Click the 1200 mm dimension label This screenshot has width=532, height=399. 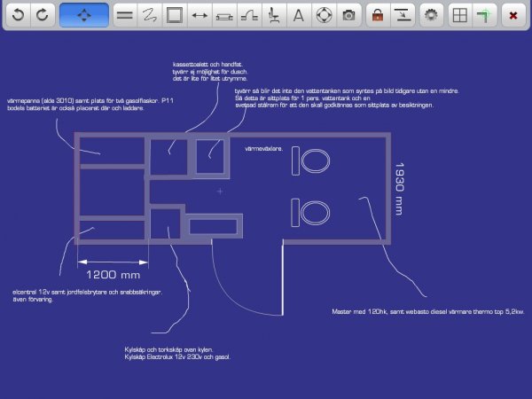click(113, 275)
